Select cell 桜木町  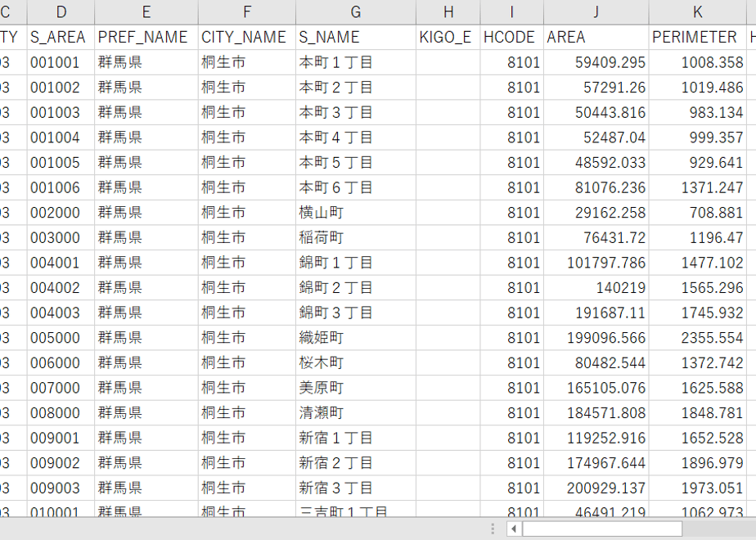[x=356, y=362]
